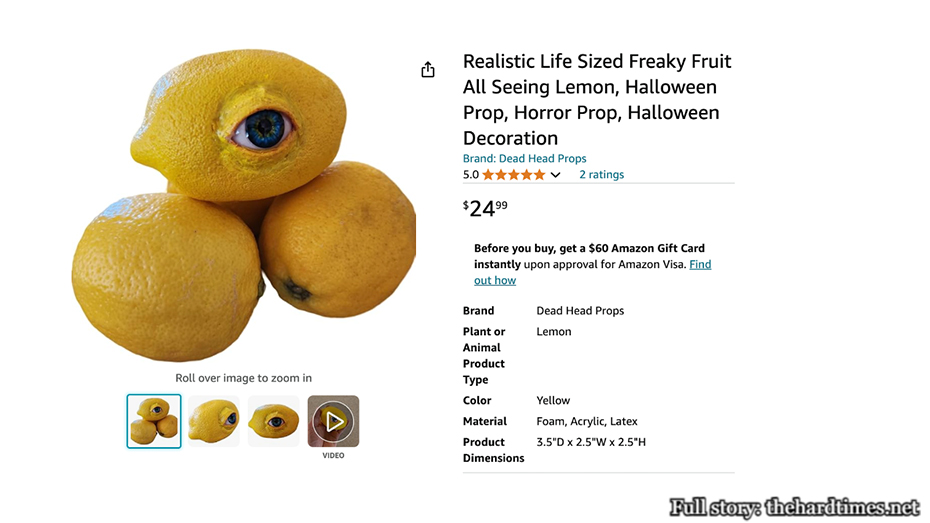Click the thehardtimes.net full story watermark
Image resolution: width=930 pixels, height=523 pixels.
[x=794, y=507]
